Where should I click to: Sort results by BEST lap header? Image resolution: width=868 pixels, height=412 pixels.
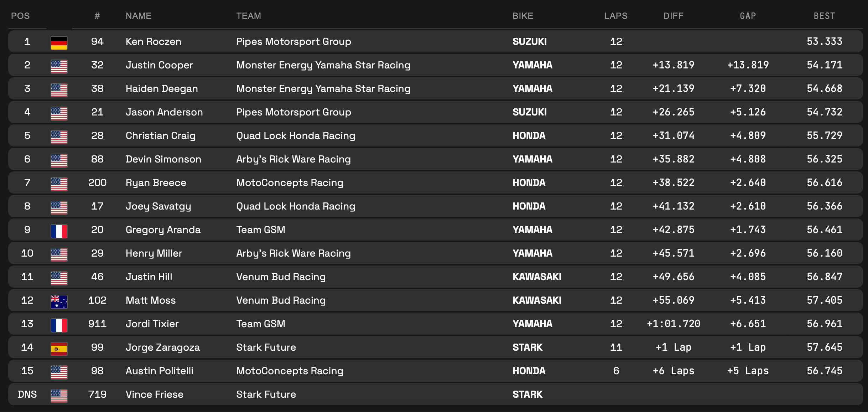[824, 16]
